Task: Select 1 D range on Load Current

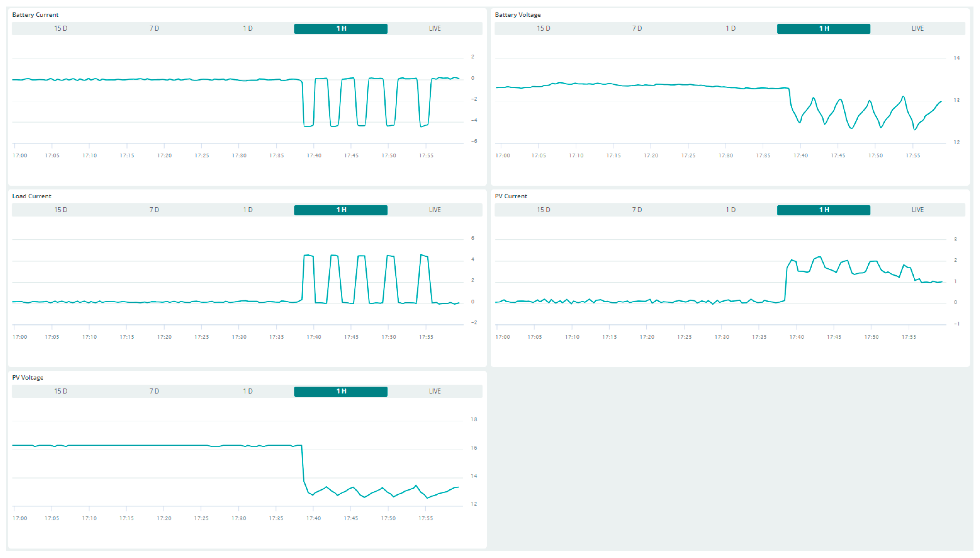Action: click(248, 210)
